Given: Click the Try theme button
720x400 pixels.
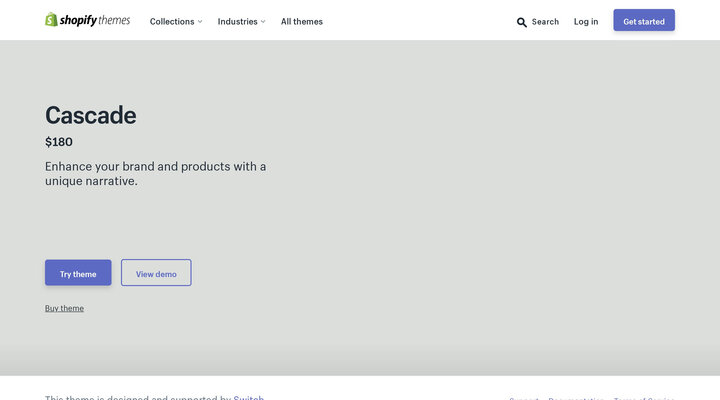Looking at the screenshot, I should click(78, 273).
